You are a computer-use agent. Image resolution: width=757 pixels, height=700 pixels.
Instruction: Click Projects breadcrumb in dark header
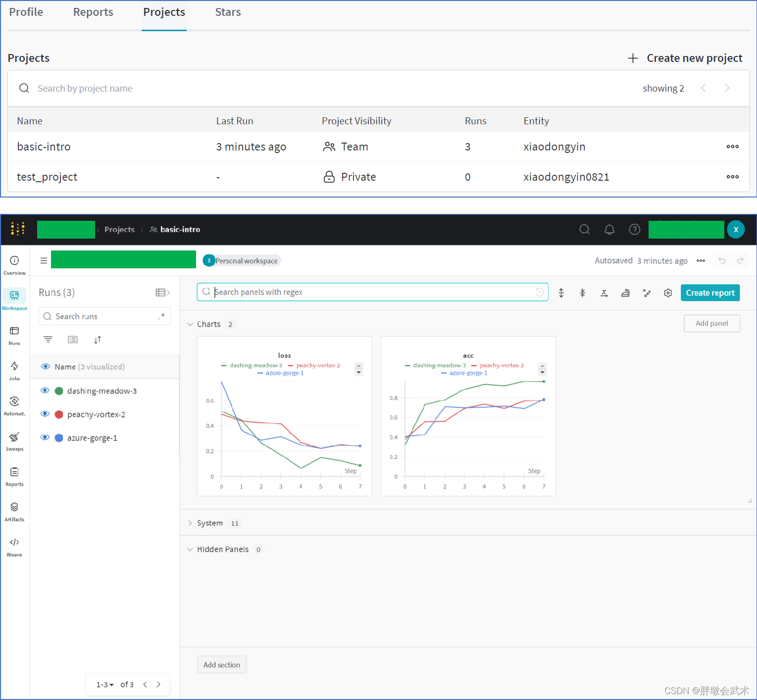(119, 230)
